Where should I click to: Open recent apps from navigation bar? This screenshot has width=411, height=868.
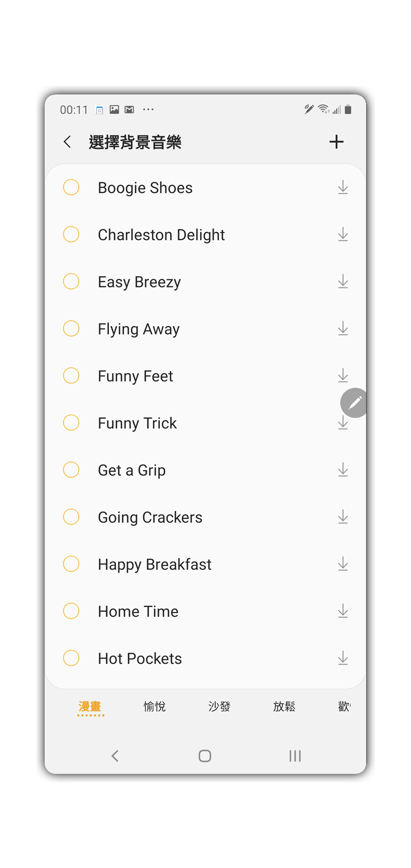click(x=295, y=756)
